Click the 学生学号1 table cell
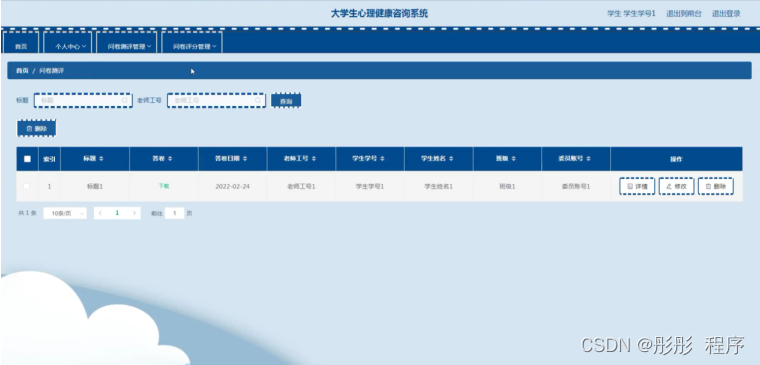This screenshot has height=365, width=760. tap(370, 186)
